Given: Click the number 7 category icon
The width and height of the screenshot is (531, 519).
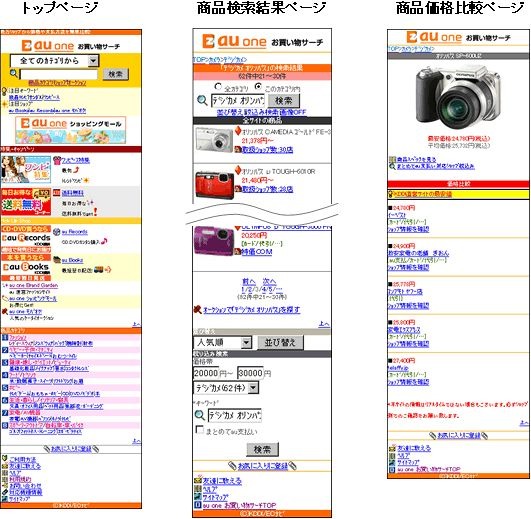Looking at the screenshot, I should pyautogui.click(x=5, y=413).
